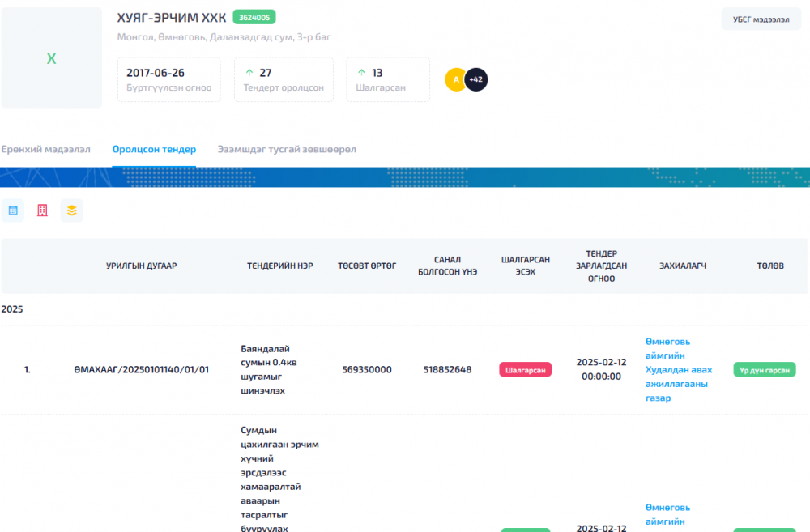
Task: Open the Ерөнхий мэдээлэл tab
Action: (45, 149)
